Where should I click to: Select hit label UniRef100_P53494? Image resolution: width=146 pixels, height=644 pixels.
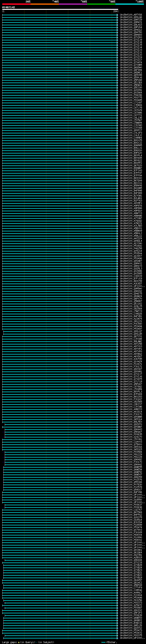pyautogui.click(x=131, y=326)
